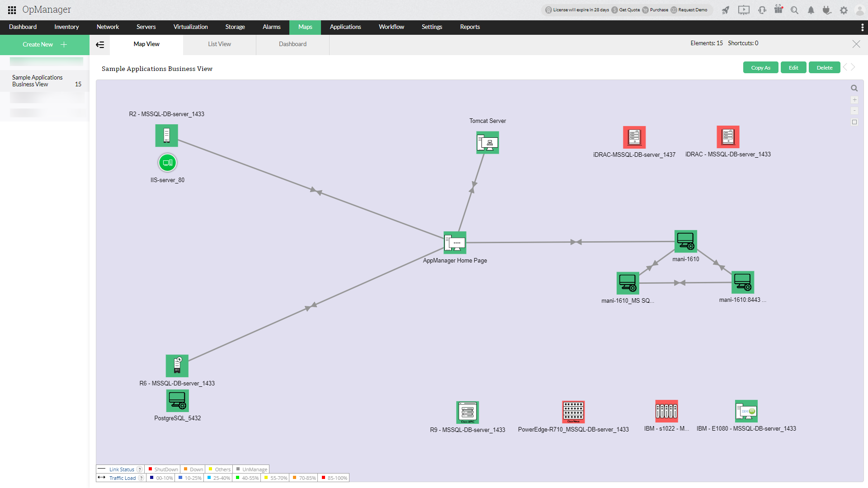Click the IIS-server_80 round green icon
Viewport: 868px width, 488px height.
pos(167,163)
